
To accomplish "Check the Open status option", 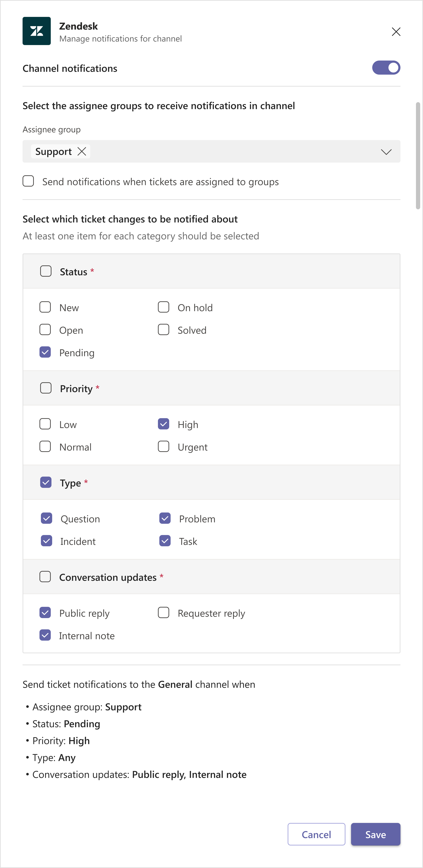I will (45, 329).
